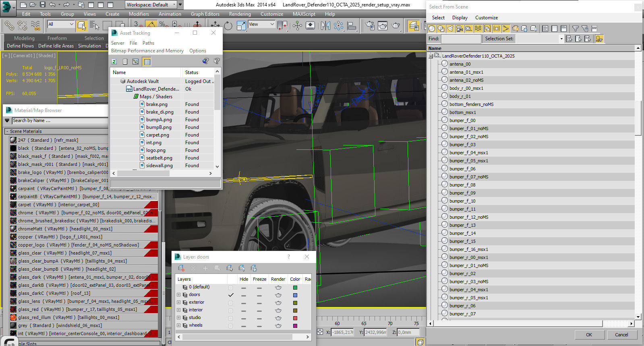Expand the wheels layer tree node
The height and width of the screenshot is (346, 644).
[178, 325]
